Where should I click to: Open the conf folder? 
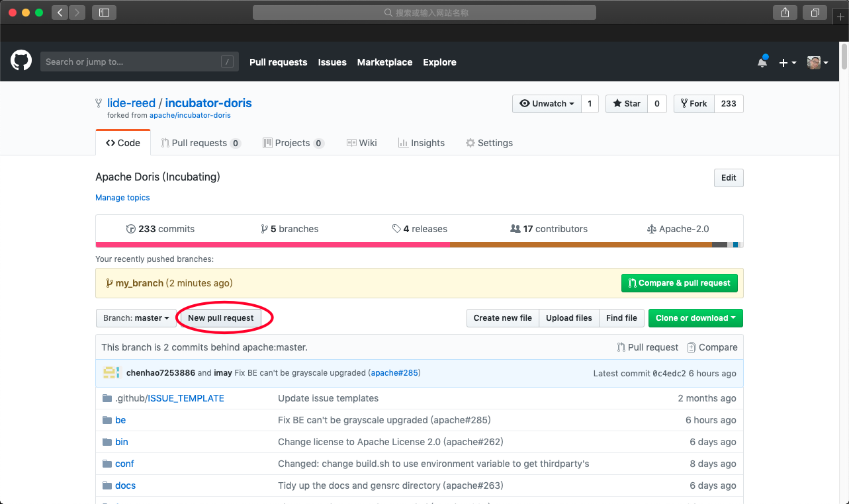124,464
